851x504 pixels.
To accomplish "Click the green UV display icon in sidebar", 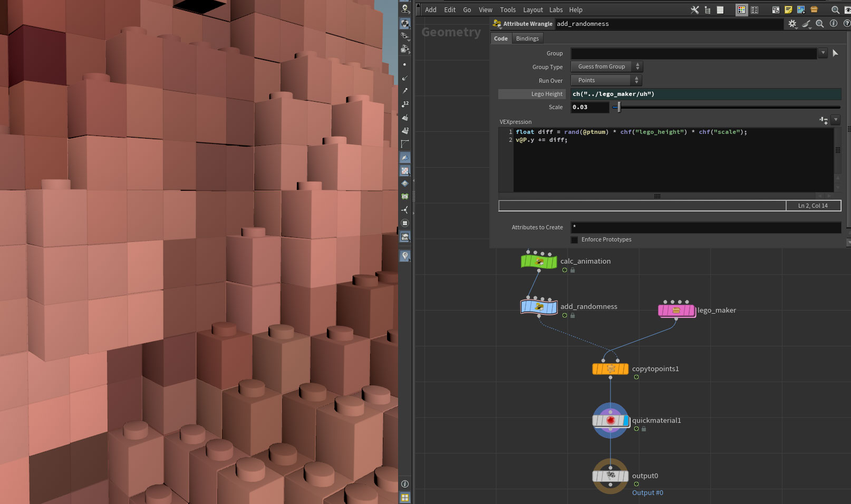I will [x=405, y=196].
